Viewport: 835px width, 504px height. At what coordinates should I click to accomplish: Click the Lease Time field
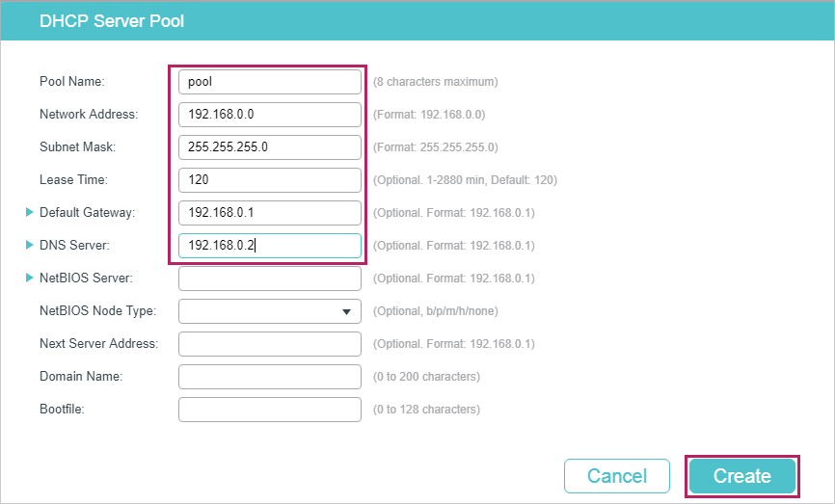click(269, 180)
